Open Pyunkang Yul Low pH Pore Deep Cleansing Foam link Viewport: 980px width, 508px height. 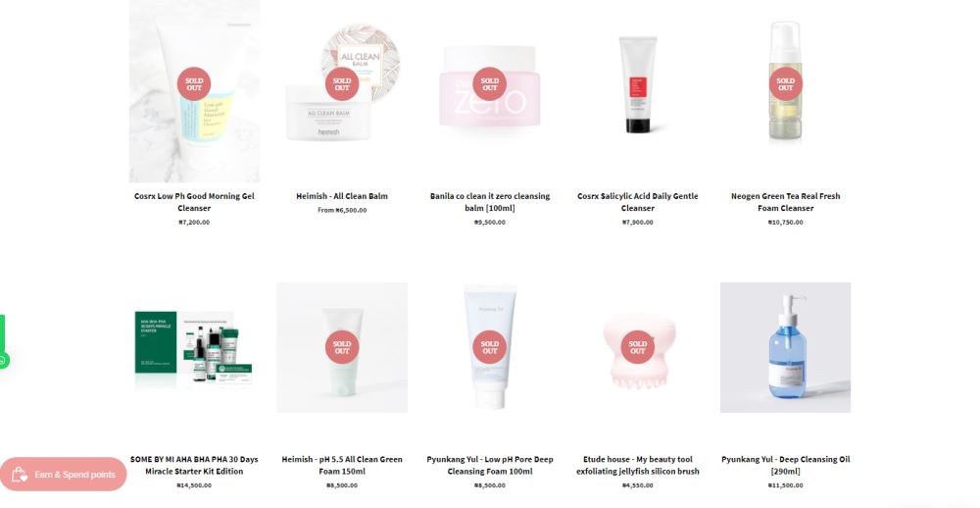point(489,466)
